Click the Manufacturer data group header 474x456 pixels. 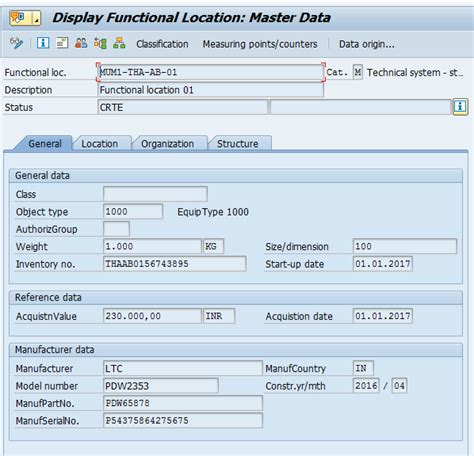coord(236,350)
